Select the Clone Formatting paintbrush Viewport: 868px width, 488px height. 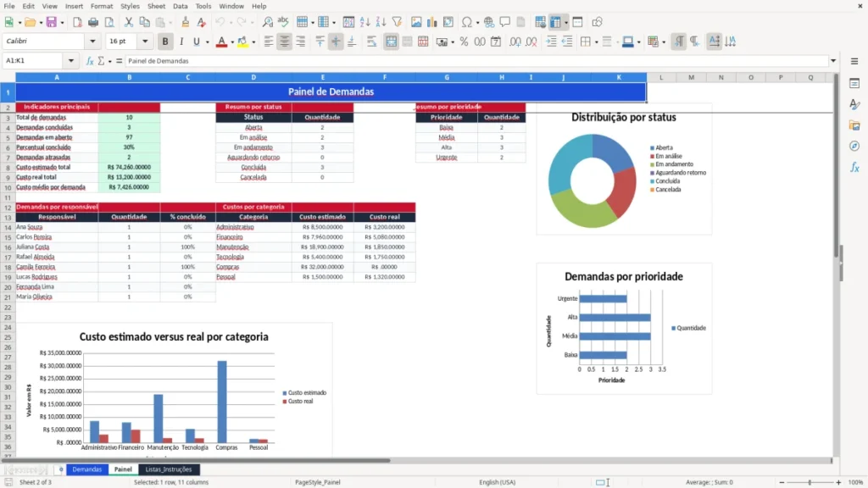185,22
